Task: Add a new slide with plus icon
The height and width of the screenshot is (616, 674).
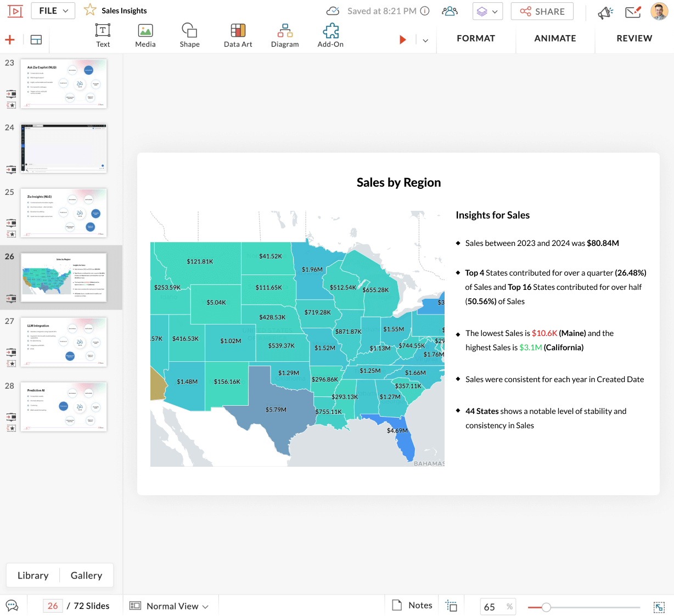Action: (10, 40)
